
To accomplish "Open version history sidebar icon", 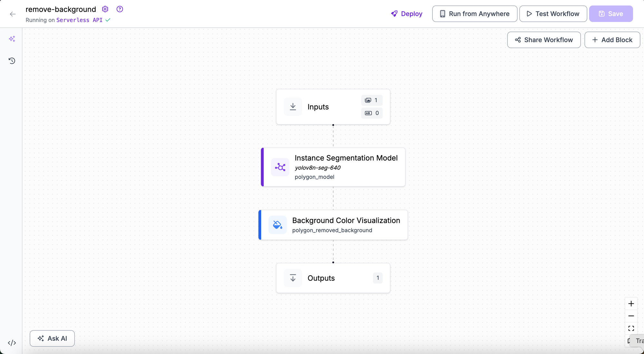I will click(x=12, y=61).
